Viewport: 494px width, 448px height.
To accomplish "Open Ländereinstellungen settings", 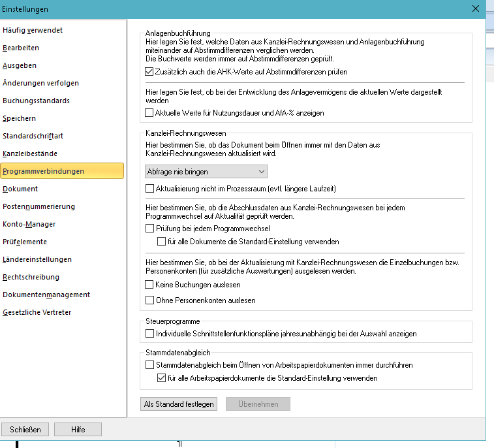I will tap(37, 260).
